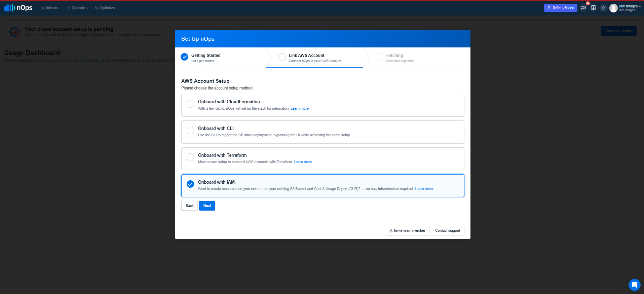The height and width of the screenshot is (294, 644).
Task: Expand the Inform menu
Action: (51, 8)
